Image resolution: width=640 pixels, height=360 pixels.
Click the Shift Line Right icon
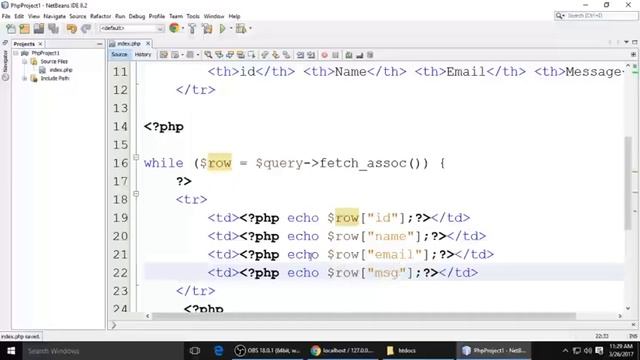coord(311,55)
